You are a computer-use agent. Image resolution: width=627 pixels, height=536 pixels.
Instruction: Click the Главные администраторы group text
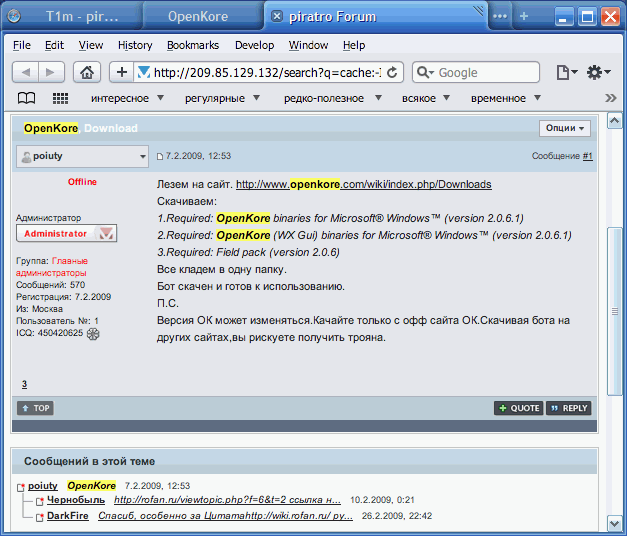click(52, 267)
